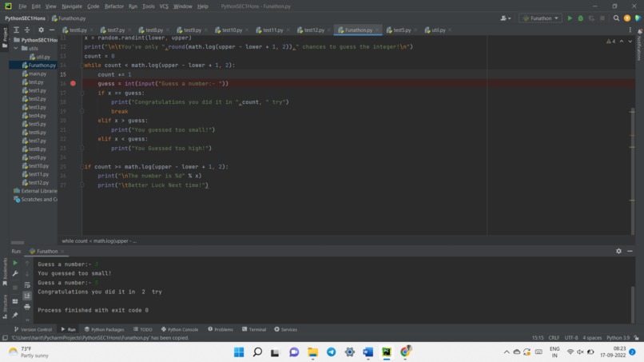Open Telegram from the taskbar

click(x=331, y=352)
